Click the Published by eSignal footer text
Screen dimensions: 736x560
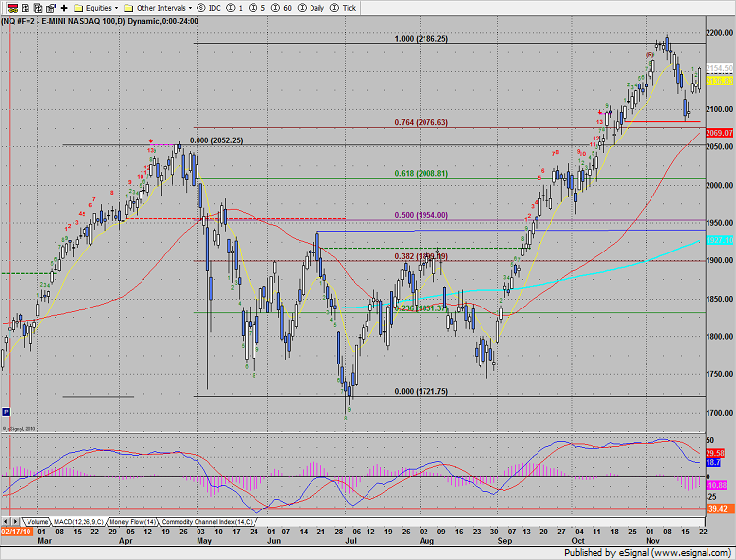coord(647,553)
